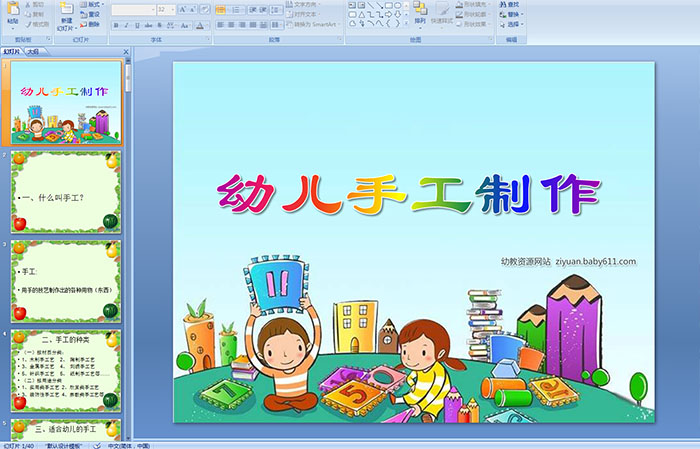Click the Clear Formatting eraser icon

click(205, 9)
